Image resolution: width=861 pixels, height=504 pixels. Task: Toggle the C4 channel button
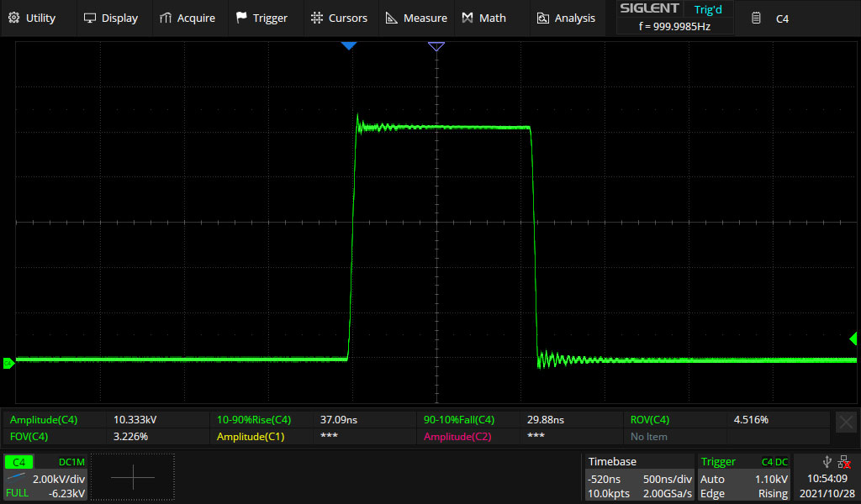click(x=18, y=462)
